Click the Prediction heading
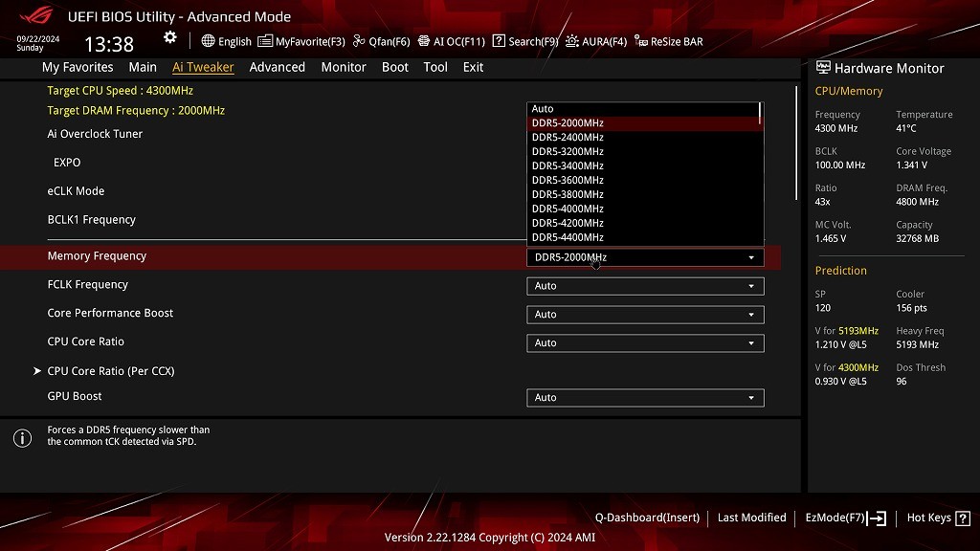 pos(840,271)
